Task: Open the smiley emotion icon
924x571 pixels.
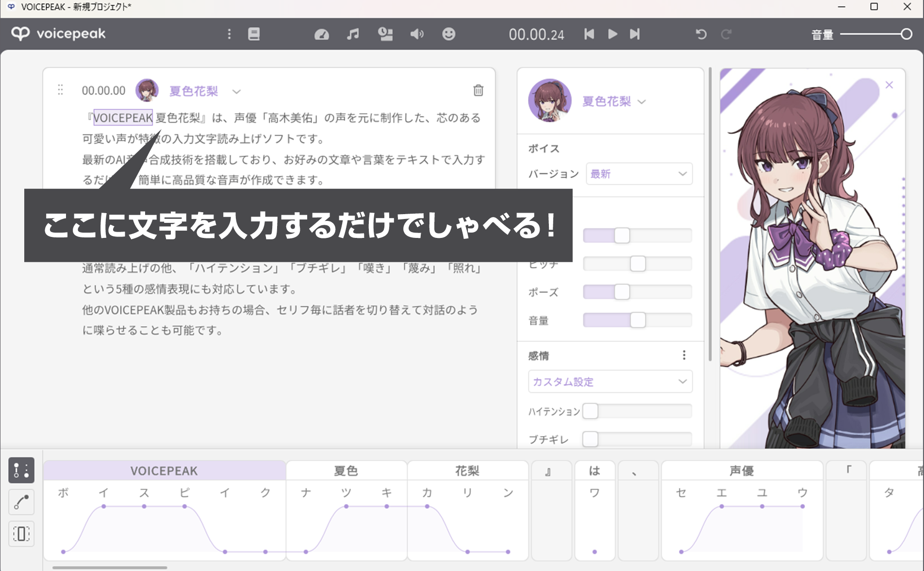Action: [449, 34]
